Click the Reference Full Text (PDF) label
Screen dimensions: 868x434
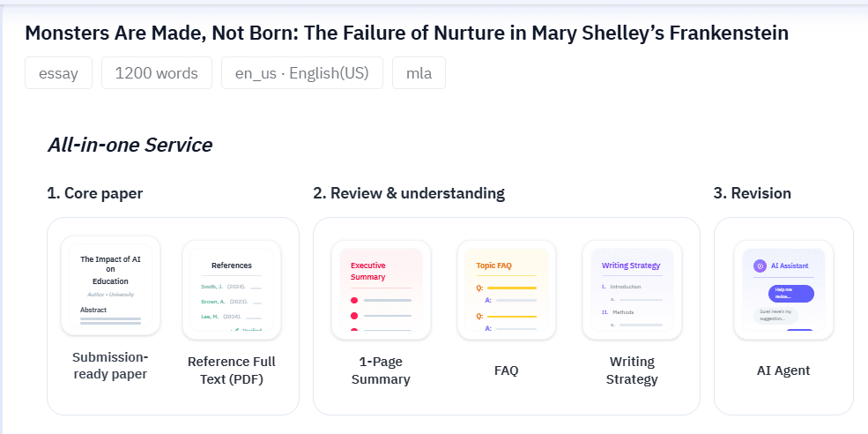[232, 370]
